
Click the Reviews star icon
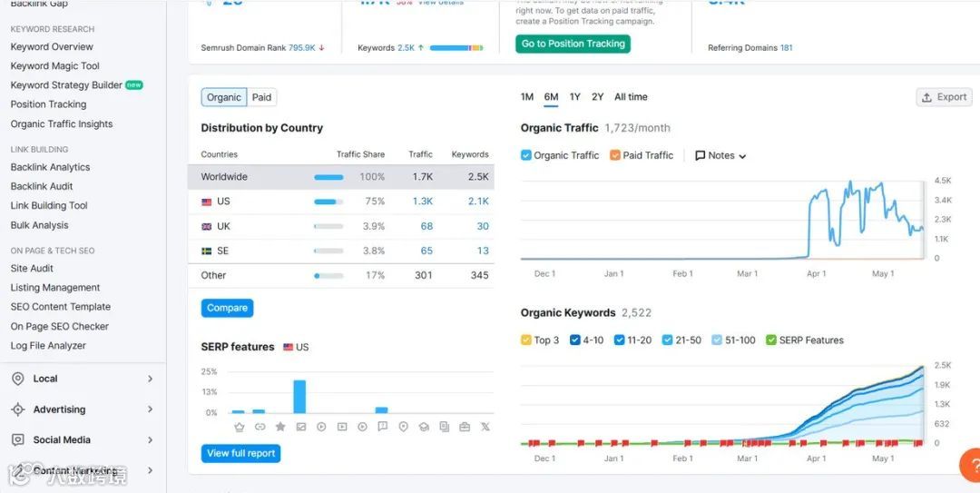(x=280, y=427)
